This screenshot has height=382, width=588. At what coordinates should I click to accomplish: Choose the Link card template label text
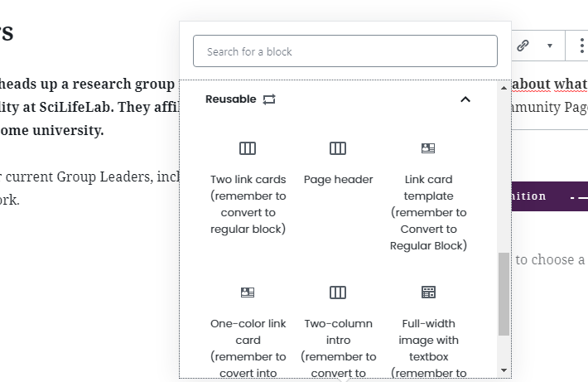click(x=428, y=212)
